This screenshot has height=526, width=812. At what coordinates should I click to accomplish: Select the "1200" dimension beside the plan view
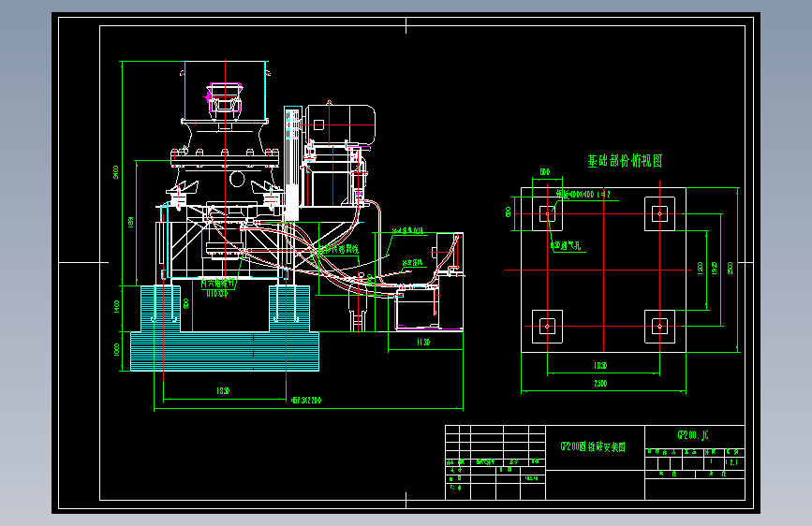click(701, 269)
